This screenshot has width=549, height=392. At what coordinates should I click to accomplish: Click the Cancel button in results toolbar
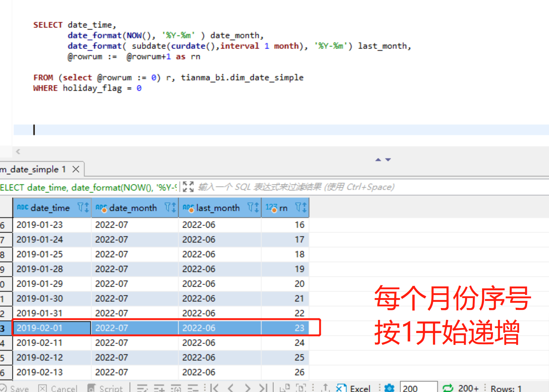coord(58,388)
